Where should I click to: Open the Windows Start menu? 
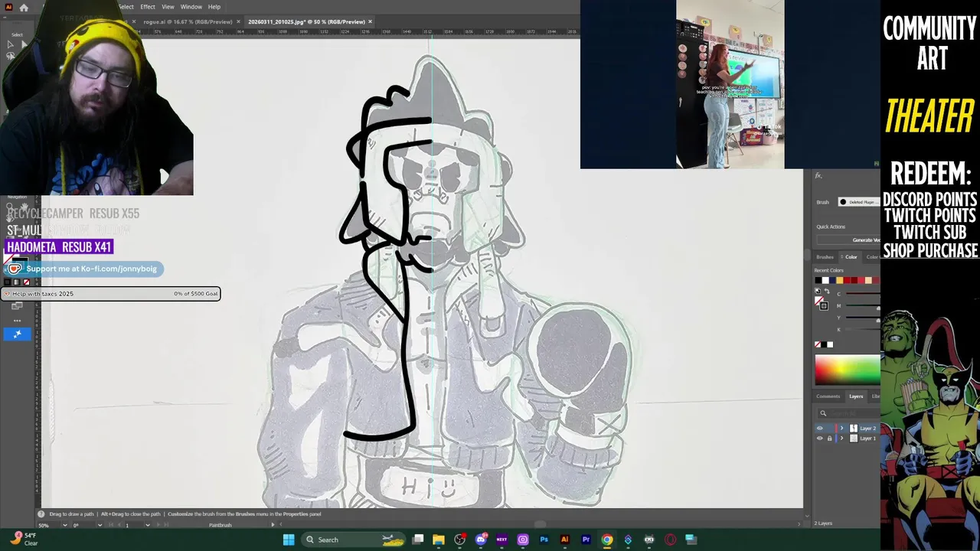point(289,540)
